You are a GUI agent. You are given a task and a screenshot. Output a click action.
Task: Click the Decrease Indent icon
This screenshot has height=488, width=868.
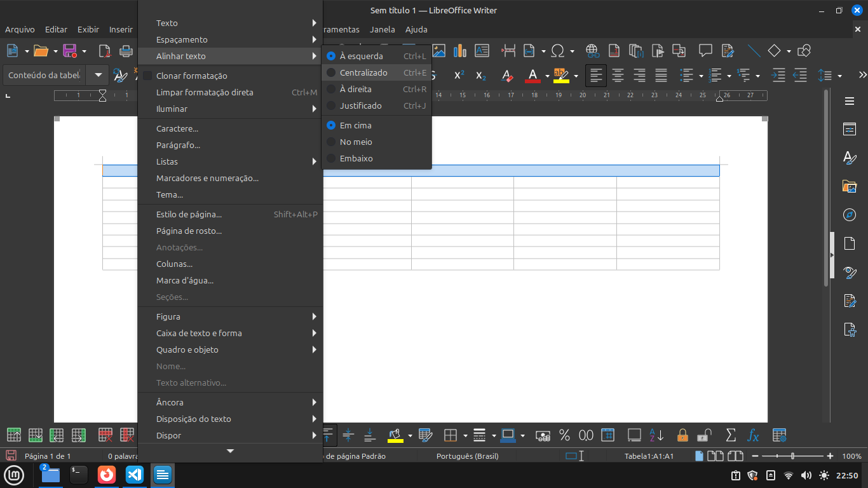800,76
